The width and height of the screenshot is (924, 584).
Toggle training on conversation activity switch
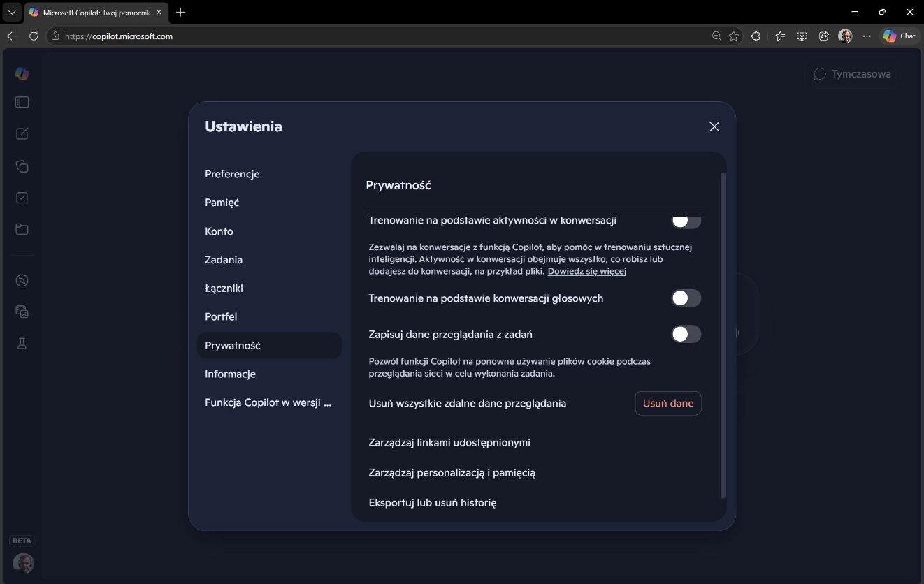[686, 221]
